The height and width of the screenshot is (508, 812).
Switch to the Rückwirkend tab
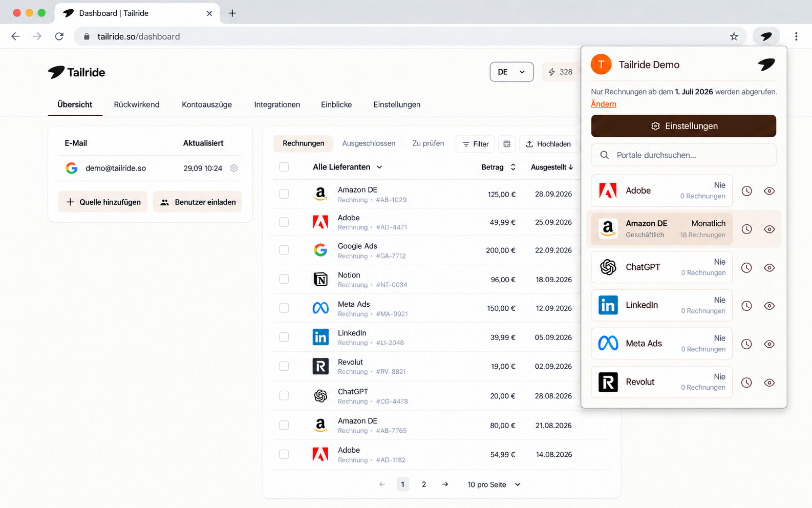click(x=137, y=104)
